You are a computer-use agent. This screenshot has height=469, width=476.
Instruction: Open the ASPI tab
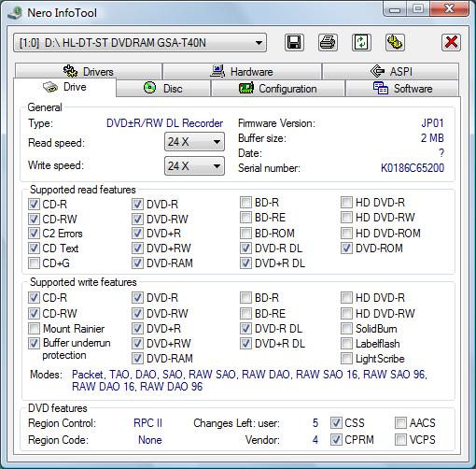coord(390,71)
